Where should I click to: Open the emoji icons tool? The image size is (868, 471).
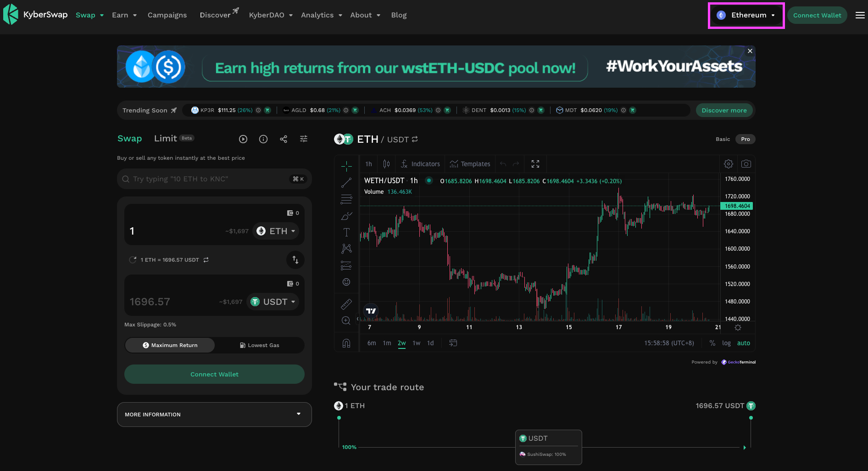coord(346,282)
